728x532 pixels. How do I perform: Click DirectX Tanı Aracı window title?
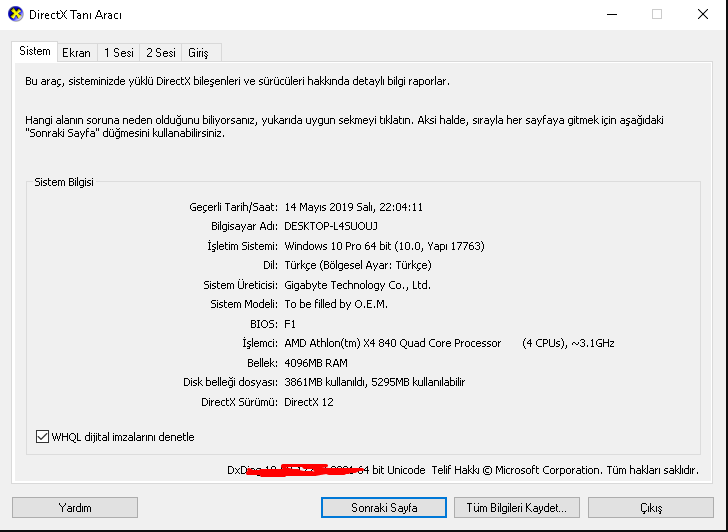pyautogui.click(x=75, y=14)
